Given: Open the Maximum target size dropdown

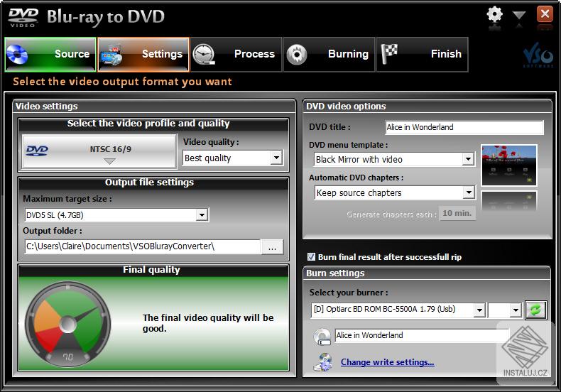Looking at the screenshot, I should click(x=202, y=215).
